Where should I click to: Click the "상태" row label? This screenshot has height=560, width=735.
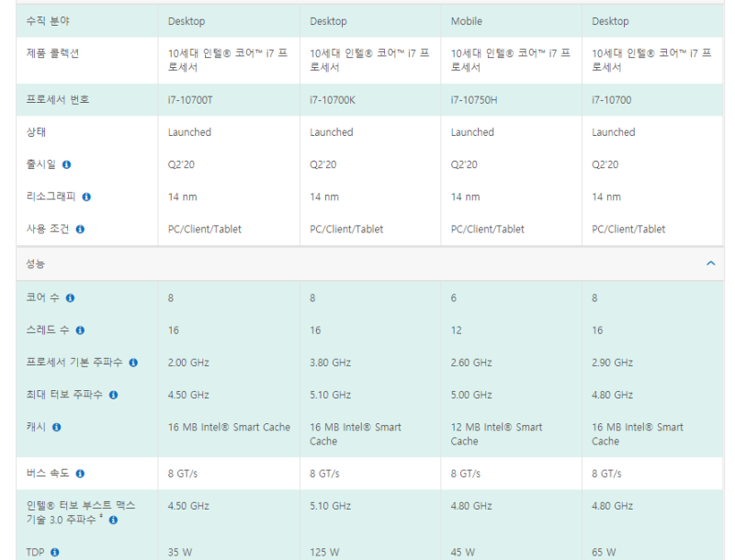click(36, 132)
